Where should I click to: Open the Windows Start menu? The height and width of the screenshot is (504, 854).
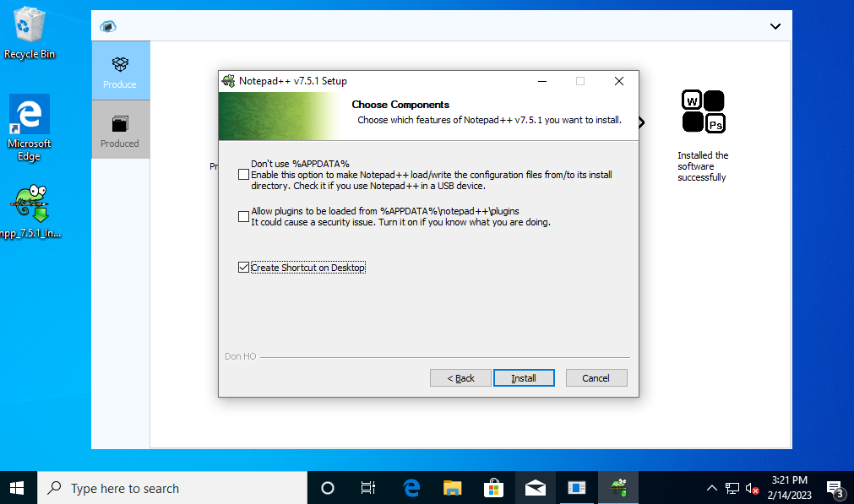[18, 488]
